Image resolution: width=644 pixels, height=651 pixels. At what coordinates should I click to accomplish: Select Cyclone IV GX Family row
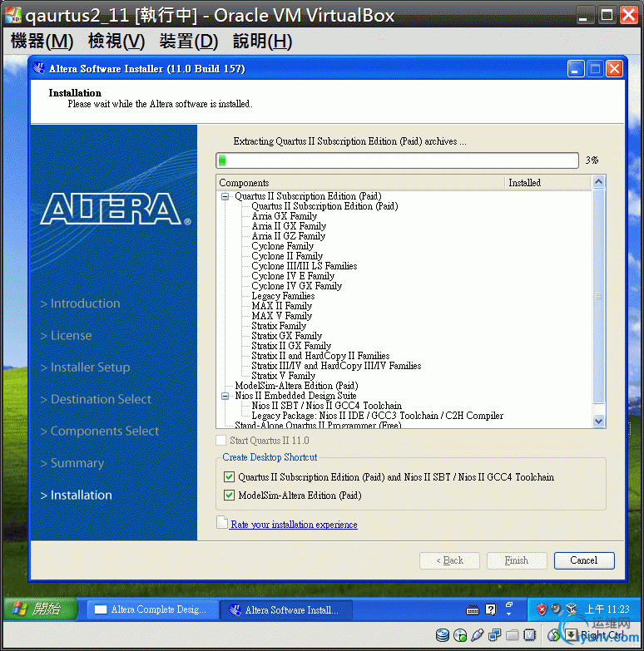pos(297,286)
